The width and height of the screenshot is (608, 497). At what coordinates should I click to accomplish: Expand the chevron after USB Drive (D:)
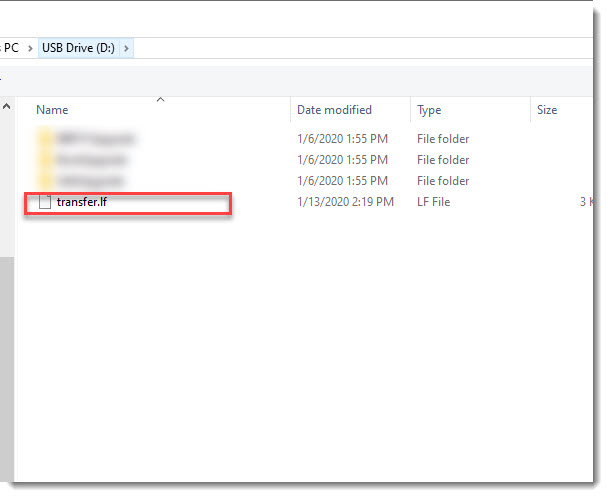tap(127, 47)
